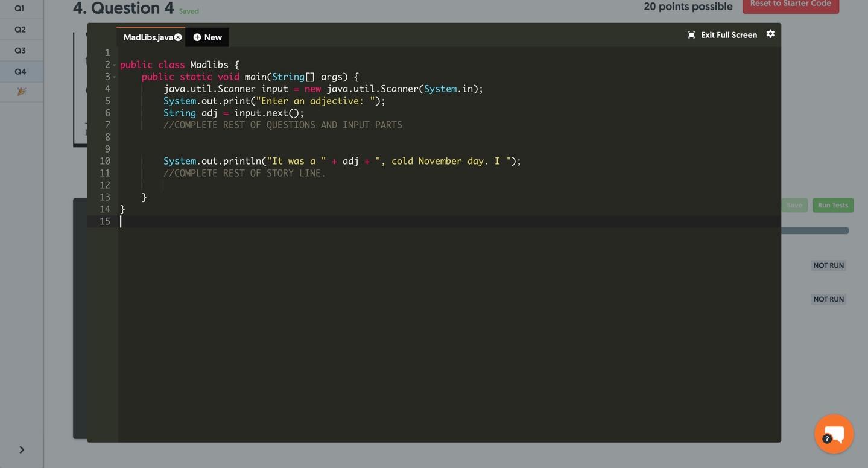
Task: Click the "public class Madlibs" line
Action: 179,65
